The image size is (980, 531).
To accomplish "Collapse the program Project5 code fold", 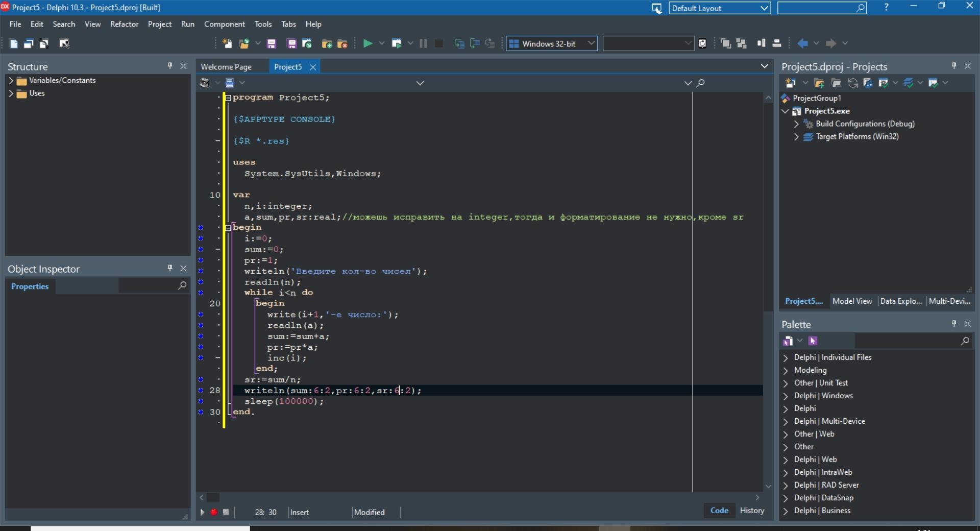I will tap(228, 98).
